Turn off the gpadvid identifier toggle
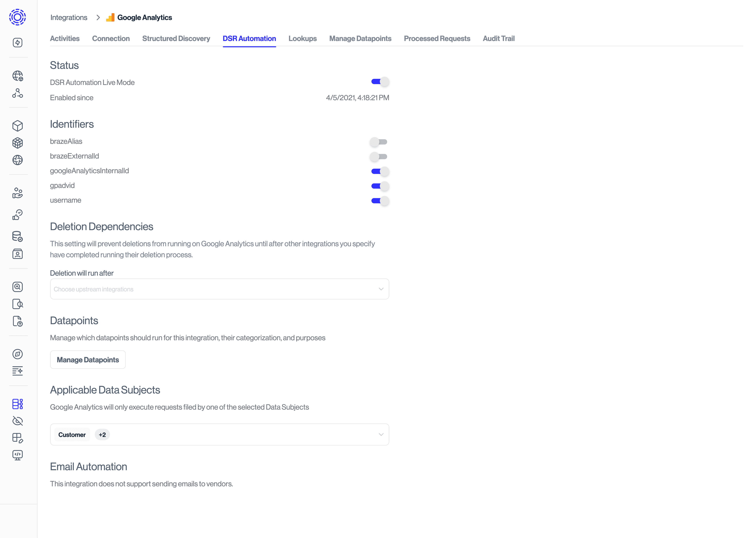The height and width of the screenshot is (538, 756). (380, 186)
